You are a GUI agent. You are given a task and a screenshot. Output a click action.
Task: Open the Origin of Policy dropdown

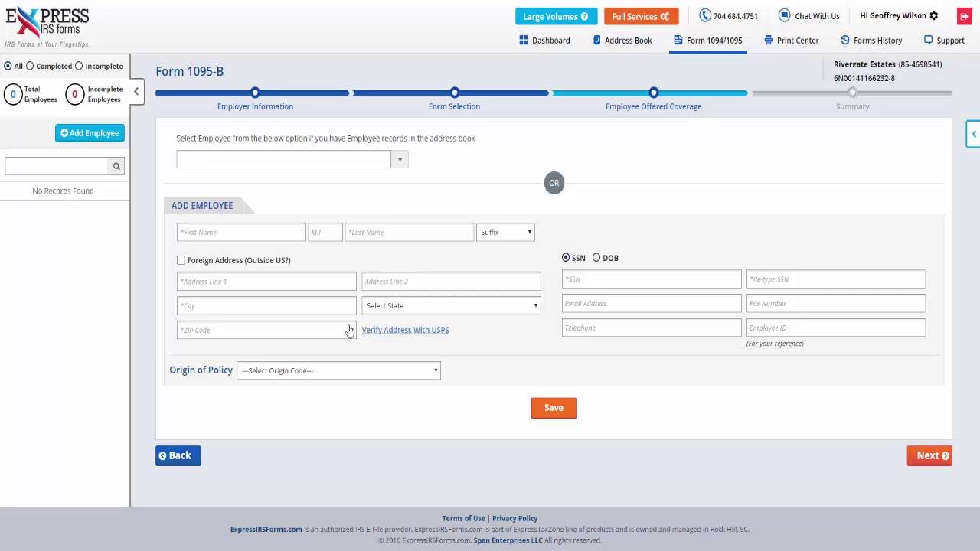coord(338,370)
